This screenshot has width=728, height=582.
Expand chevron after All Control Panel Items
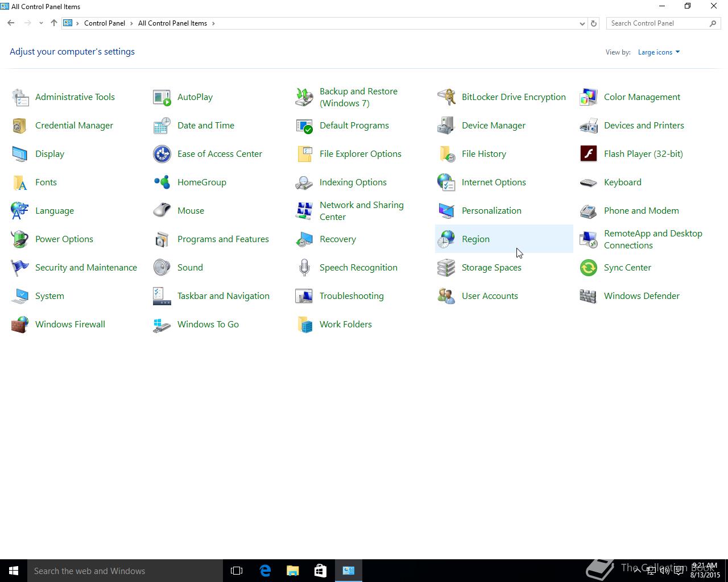point(213,23)
